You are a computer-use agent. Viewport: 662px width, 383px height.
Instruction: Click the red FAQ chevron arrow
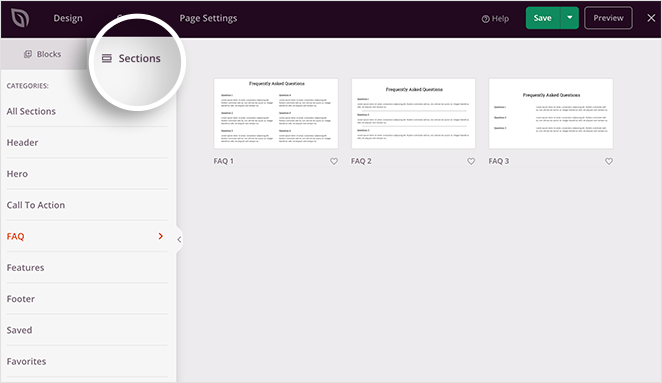tap(160, 236)
